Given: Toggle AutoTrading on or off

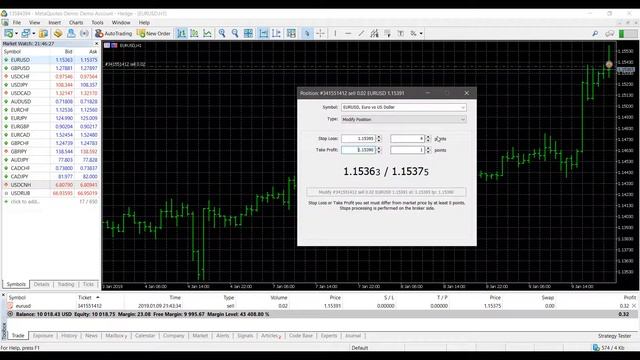Looking at the screenshot, I should coord(113,33).
